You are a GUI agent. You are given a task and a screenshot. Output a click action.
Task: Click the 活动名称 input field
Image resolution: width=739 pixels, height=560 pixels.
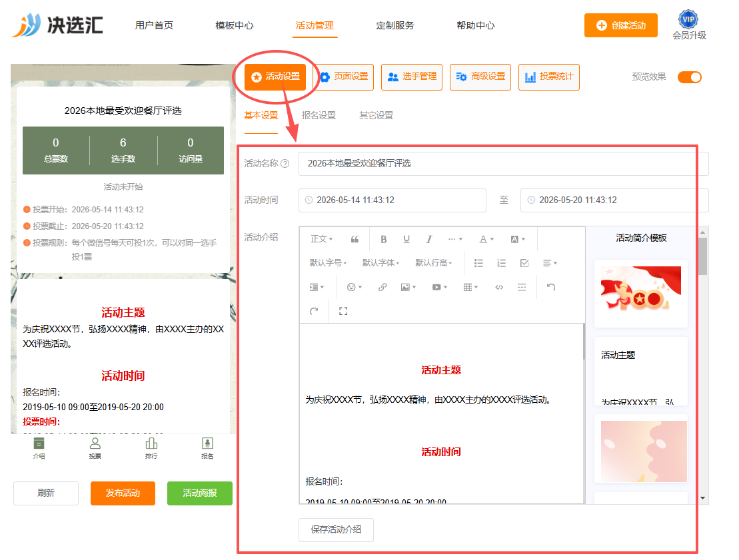click(x=503, y=163)
